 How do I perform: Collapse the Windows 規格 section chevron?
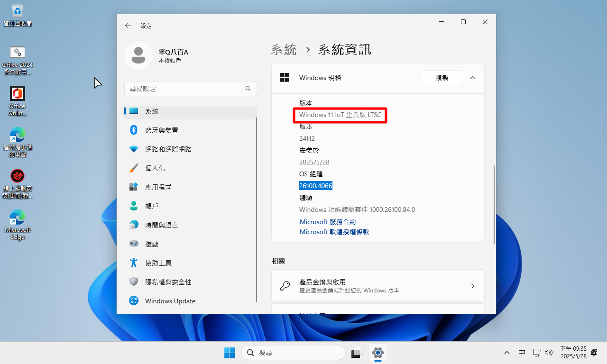click(x=473, y=78)
